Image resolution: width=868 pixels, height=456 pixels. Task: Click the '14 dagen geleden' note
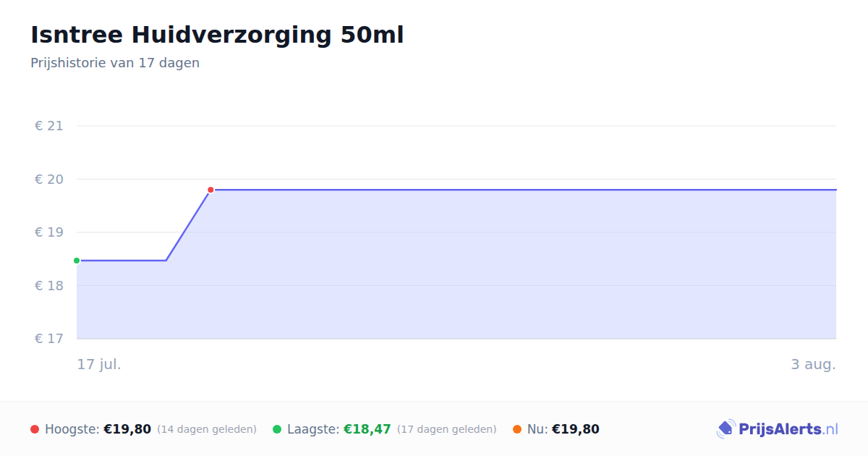click(207, 429)
